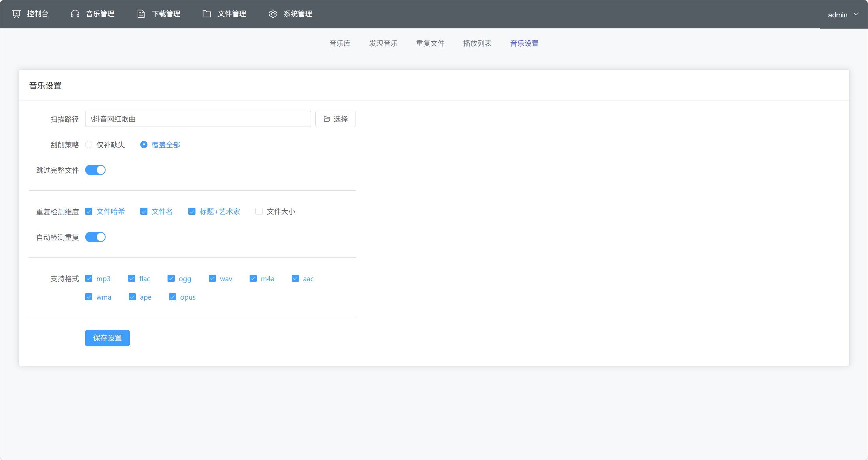Image resolution: width=868 pixels, height=460 pixels.
Task: Toggle the 自动检测重复 switch
Action: (x=95, y=237)
